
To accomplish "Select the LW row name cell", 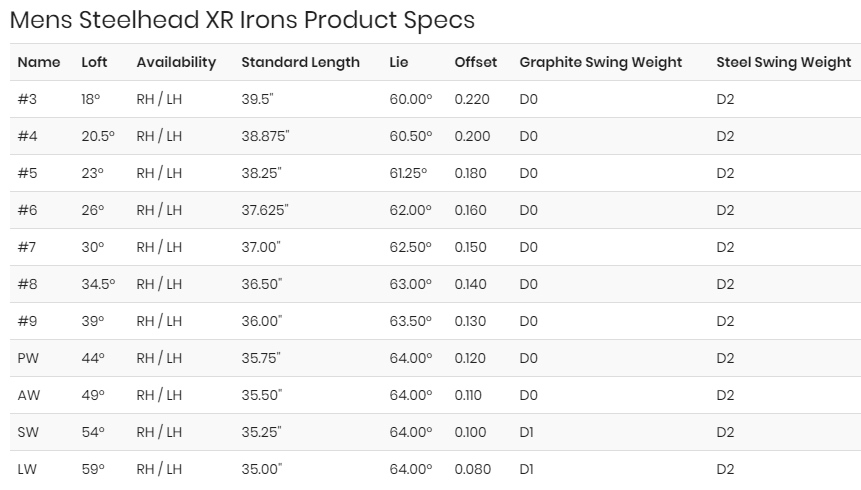I will tap(28, 469).
